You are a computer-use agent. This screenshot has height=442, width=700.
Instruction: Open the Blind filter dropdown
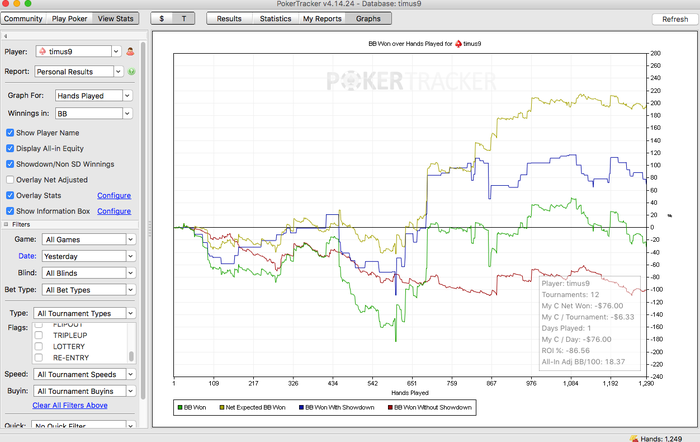point(88,273)
